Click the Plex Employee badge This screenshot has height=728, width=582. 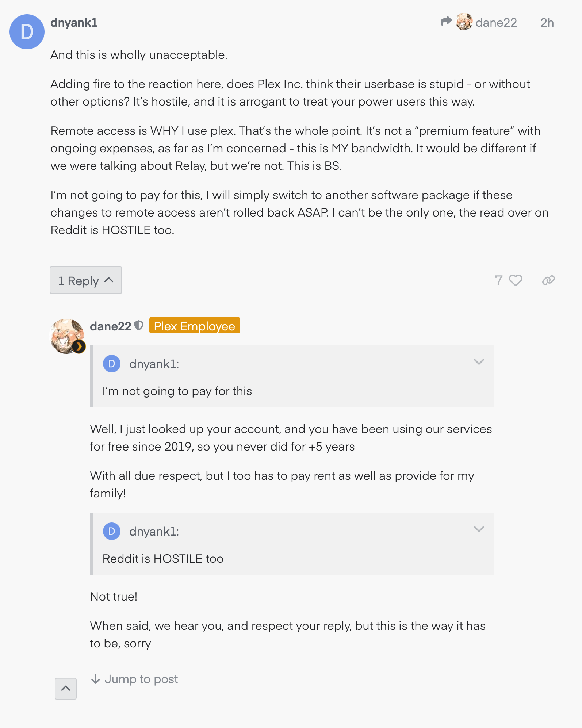194,326
